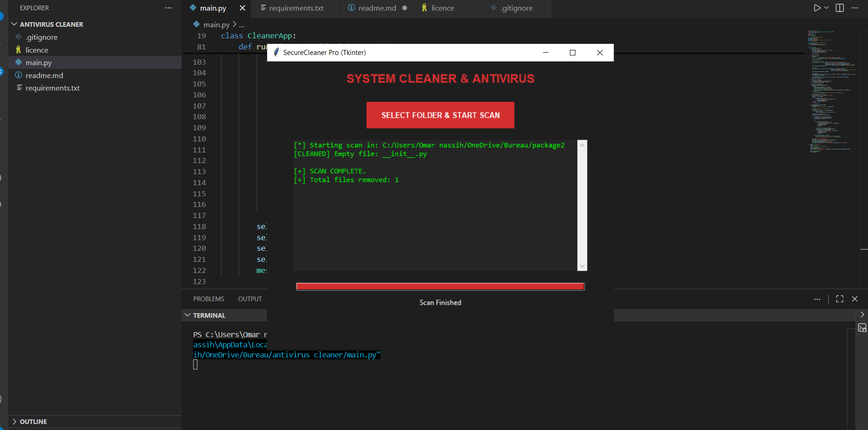Click SELECT FOLDER & START SCAN button
The image size is (868, 430).
pyautogui.click(x=440, y=115)
